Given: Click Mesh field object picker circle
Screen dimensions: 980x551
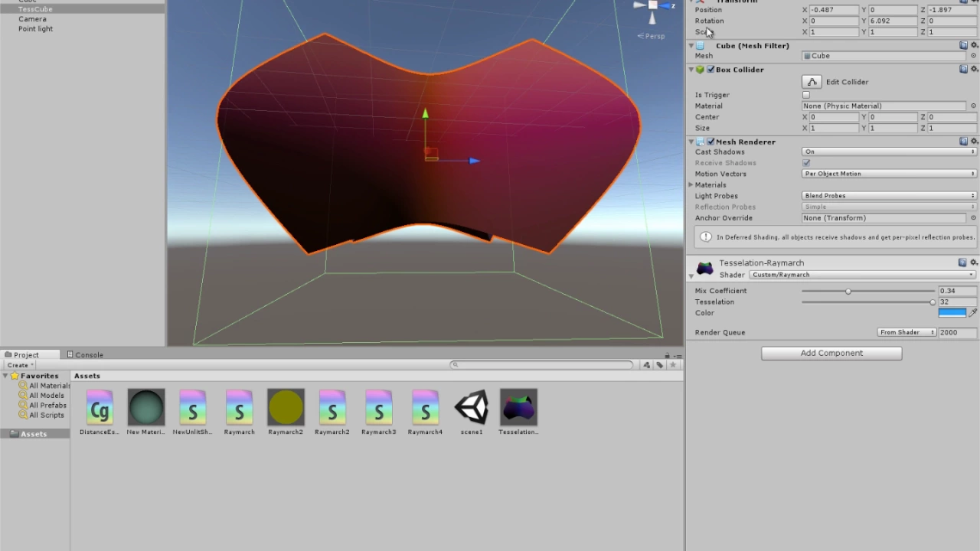Looking at the screenshot, I should tap(974, 56).
